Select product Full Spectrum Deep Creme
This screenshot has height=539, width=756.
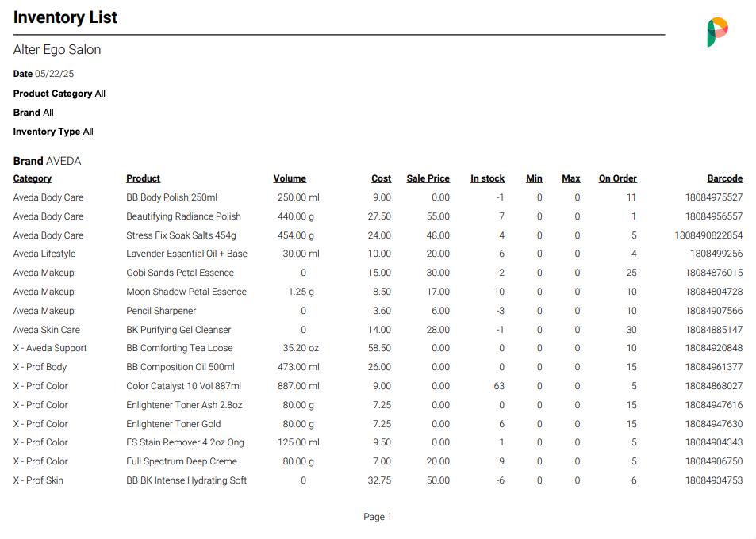pyautogui.click(x=182, y=461)
